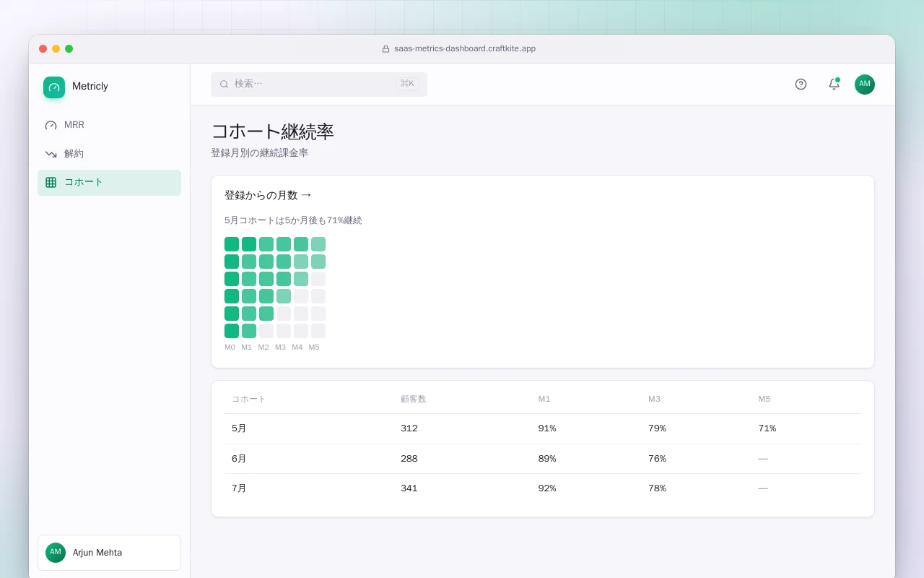Click the search magnifier icon
This screenshot has width=924, height=578.
224,84
